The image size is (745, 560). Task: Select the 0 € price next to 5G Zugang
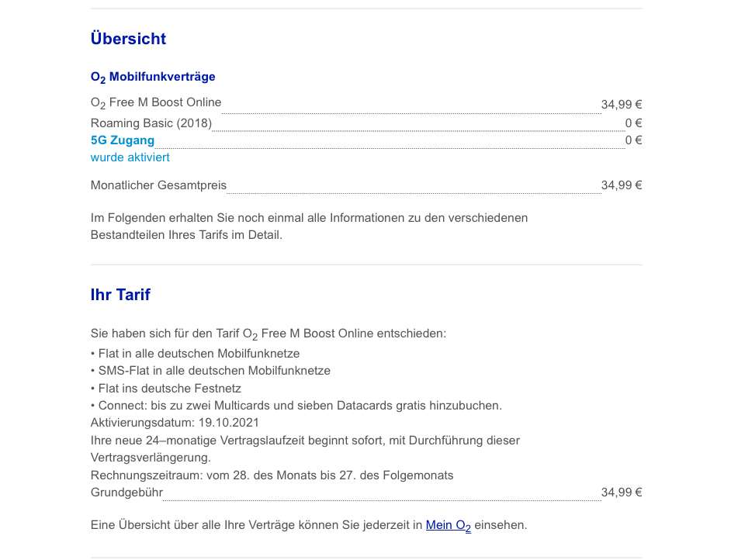click(x=633, y=140)
